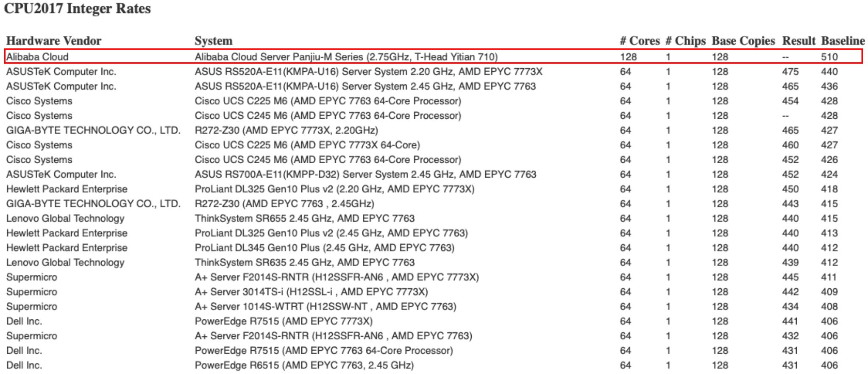The height and width of the screenshot is (374, 868).
Task: Click the result value 441
Action: (x=790, y=321)
